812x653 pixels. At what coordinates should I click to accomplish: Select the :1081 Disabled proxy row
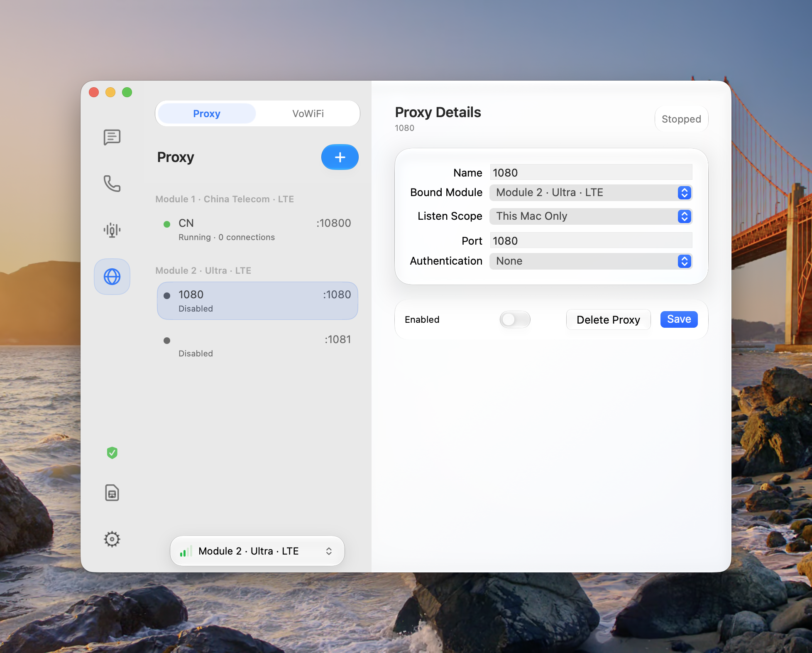pos(257,346)
